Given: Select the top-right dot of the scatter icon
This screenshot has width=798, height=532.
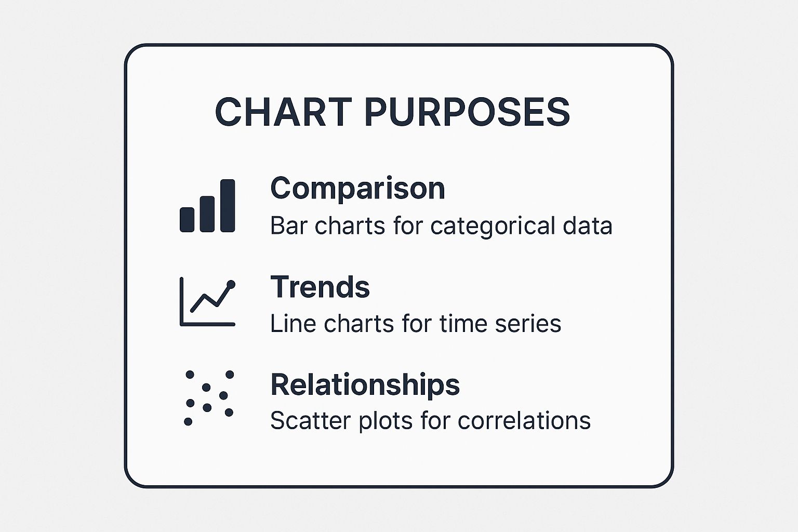Looking at the screenshot, I should click(230, 375).
